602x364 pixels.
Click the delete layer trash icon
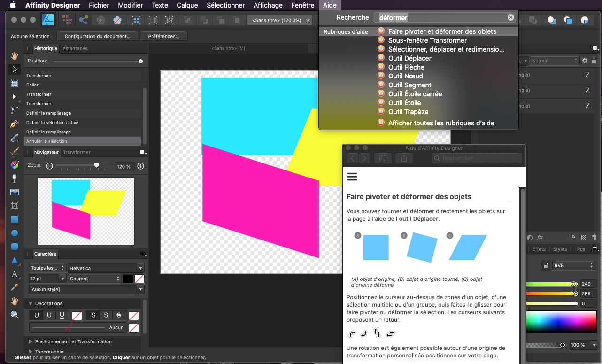tap(594, 238)
